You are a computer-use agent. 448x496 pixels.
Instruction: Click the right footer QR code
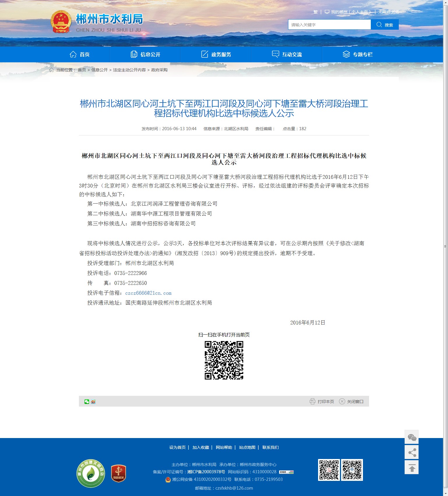click(352, 470)
